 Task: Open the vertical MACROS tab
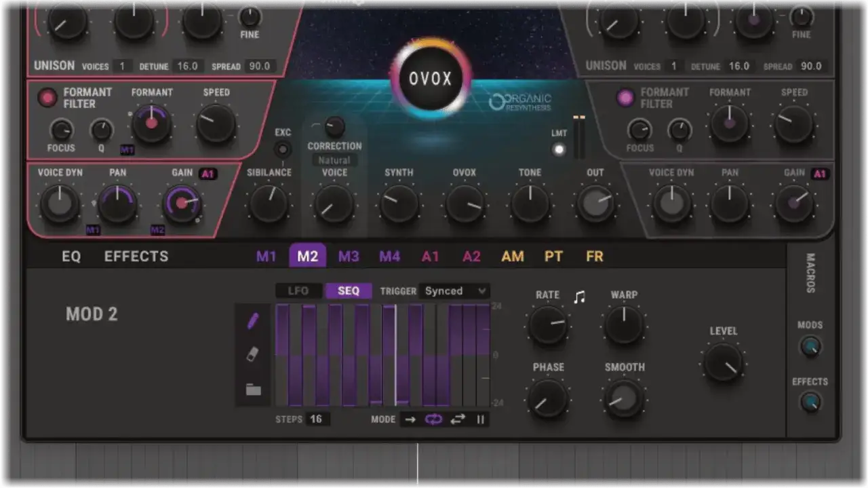810,273
